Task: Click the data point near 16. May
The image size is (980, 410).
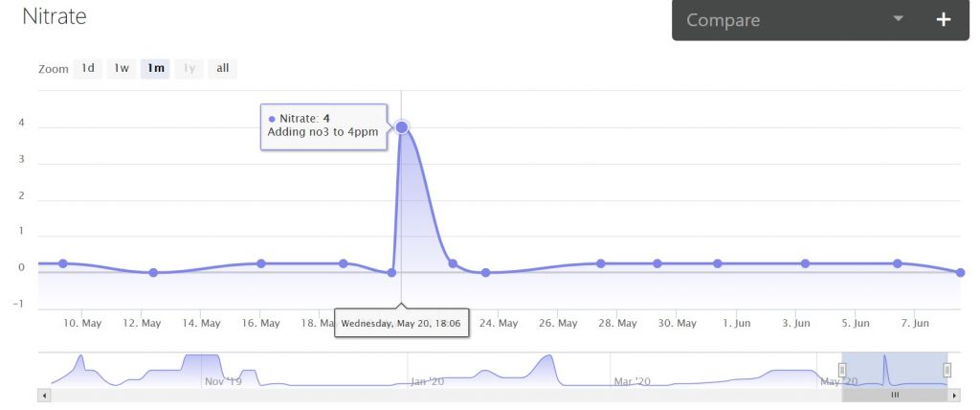Action: point(260,263)
